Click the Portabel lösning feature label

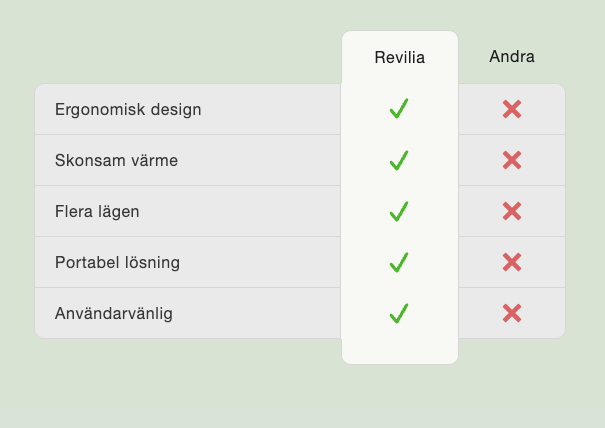point(118,262)
